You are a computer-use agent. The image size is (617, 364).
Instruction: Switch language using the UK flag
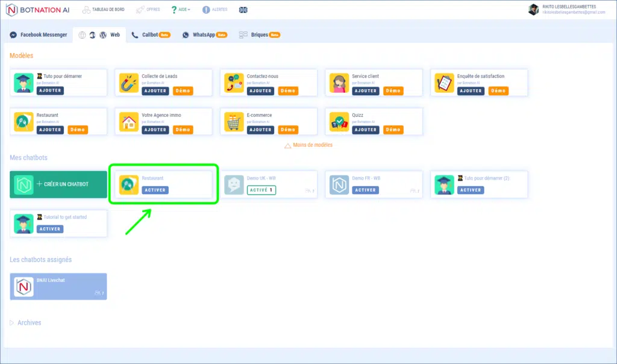click(243, 10)
